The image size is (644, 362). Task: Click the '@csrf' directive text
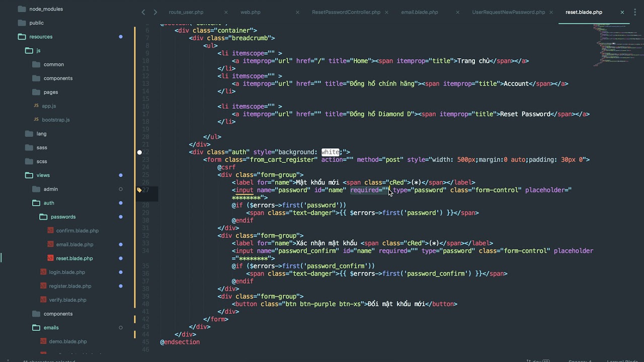point(226,167)
